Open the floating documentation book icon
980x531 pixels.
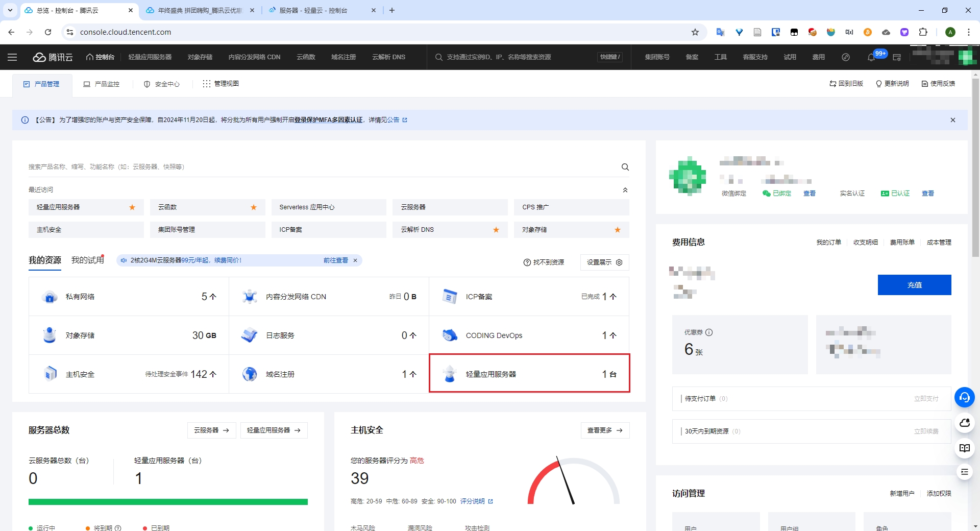tap(965, 448)
